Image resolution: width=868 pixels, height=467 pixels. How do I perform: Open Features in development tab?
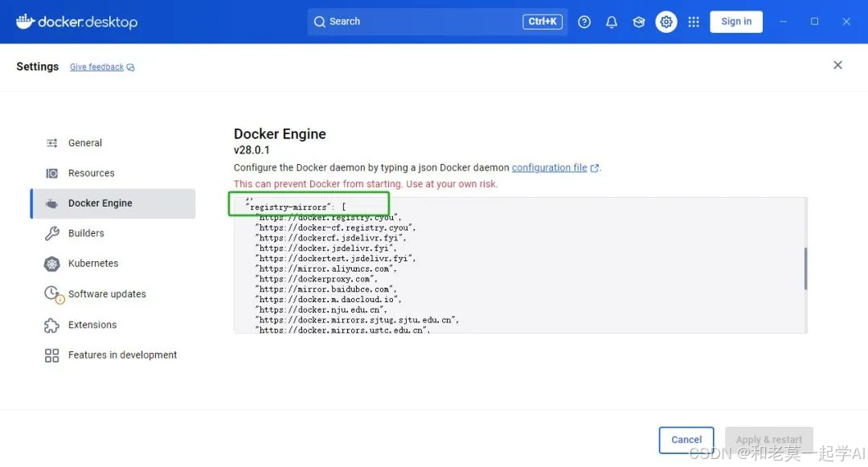(113, 355)
